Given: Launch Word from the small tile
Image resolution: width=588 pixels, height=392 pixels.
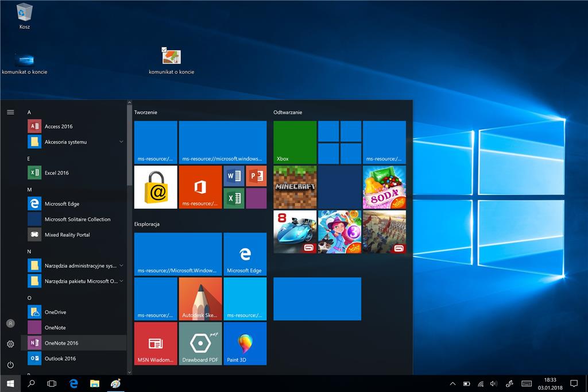Looking at the screenshot, I should [x=234, y=176].
